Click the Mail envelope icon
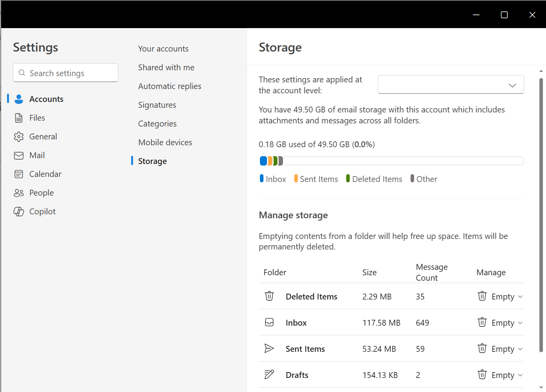Screen dimensions: 546x392 pos(19,155)
